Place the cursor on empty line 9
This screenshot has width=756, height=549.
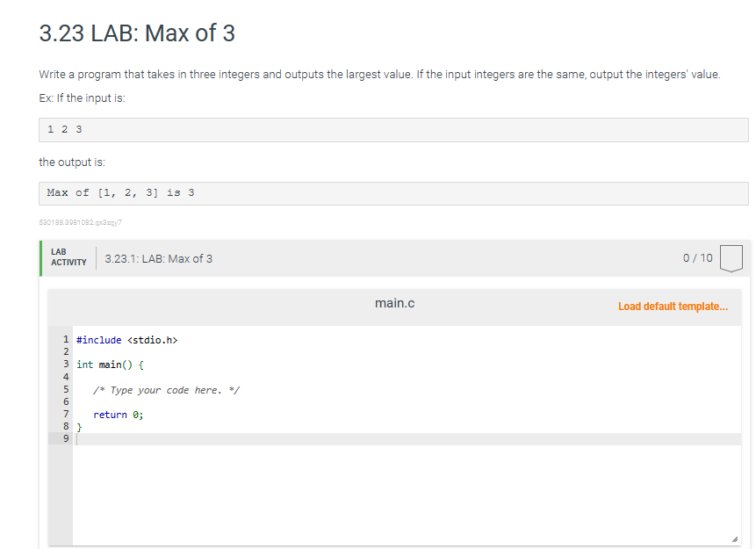coord(132,438)
